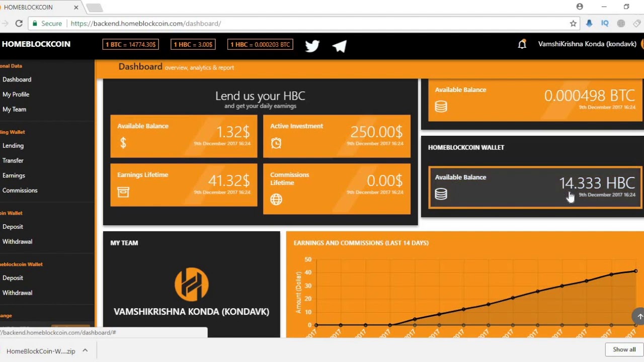The width and height of the screenshot is (644, 362).
Task: Click the coin stack icon in BTC balance card
Action: 441,107
